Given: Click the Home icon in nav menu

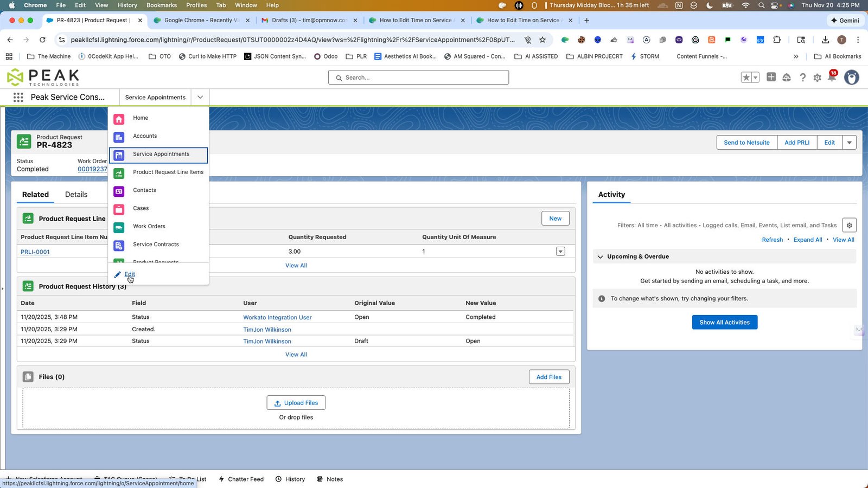Looking at the screenshot, I should point(119,119).
